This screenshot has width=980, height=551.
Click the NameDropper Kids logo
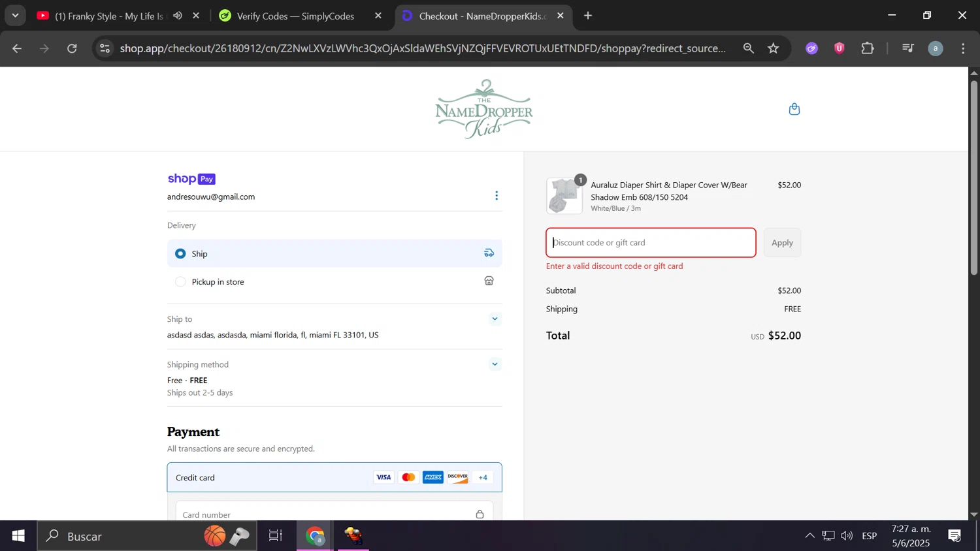pos(484,109)
